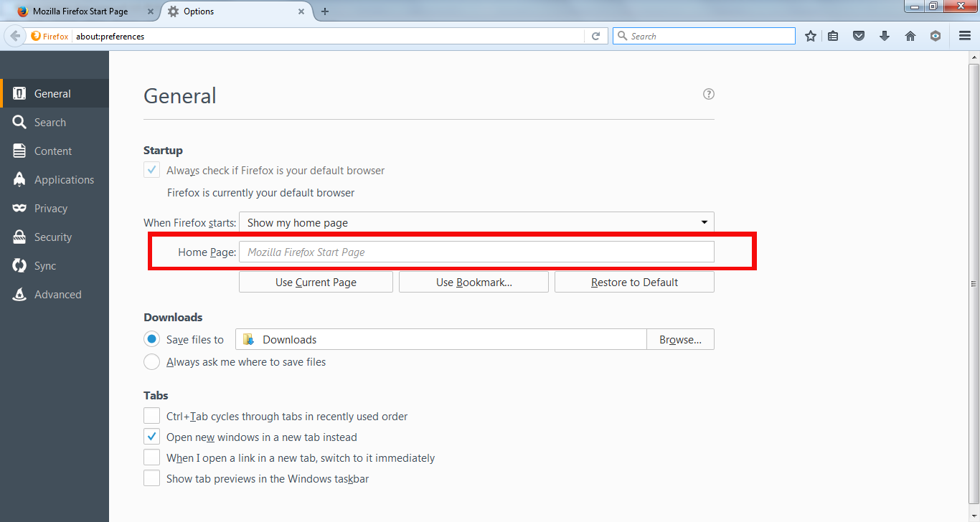Screen dimensions: 980x522
Task: Open Search preferences magnifier icon
Action: point(19,122)
